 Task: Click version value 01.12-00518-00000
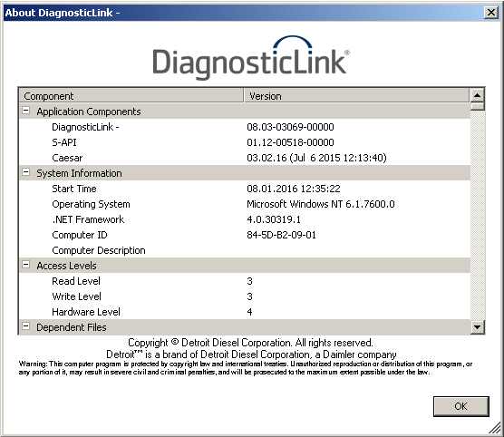tap(290, 142)
